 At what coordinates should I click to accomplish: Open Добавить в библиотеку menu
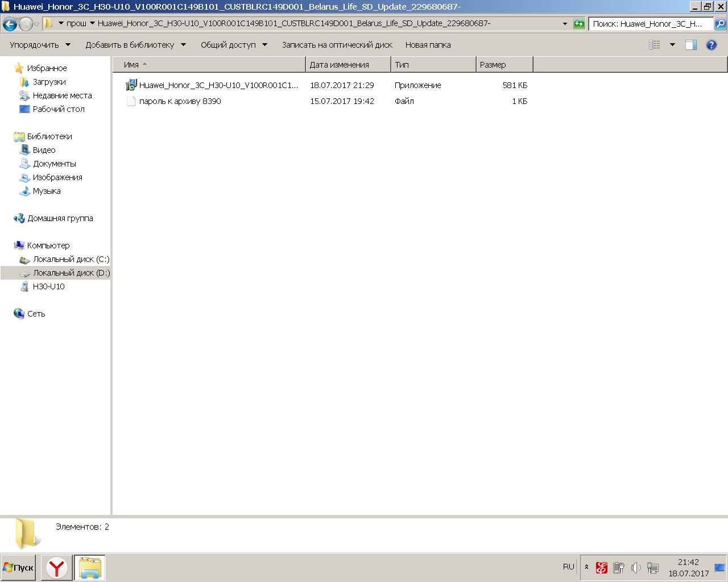(x=135, y=45)
